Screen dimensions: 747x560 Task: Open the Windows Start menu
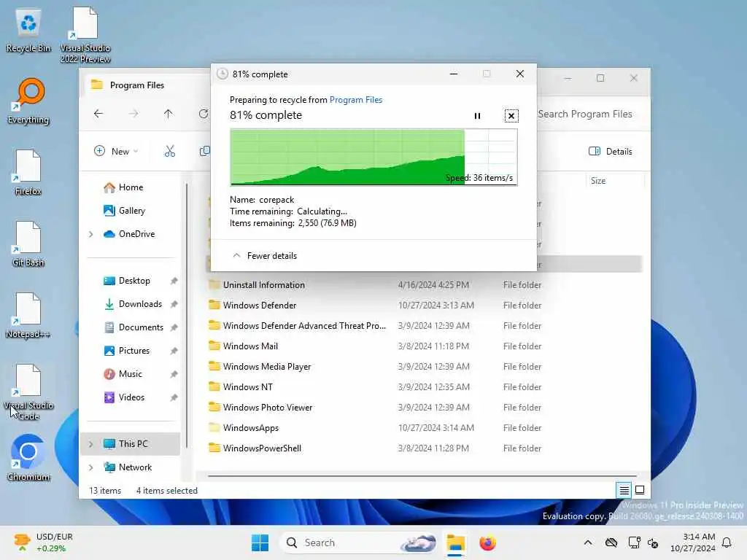pyautogui.click(x=260, y=542)
